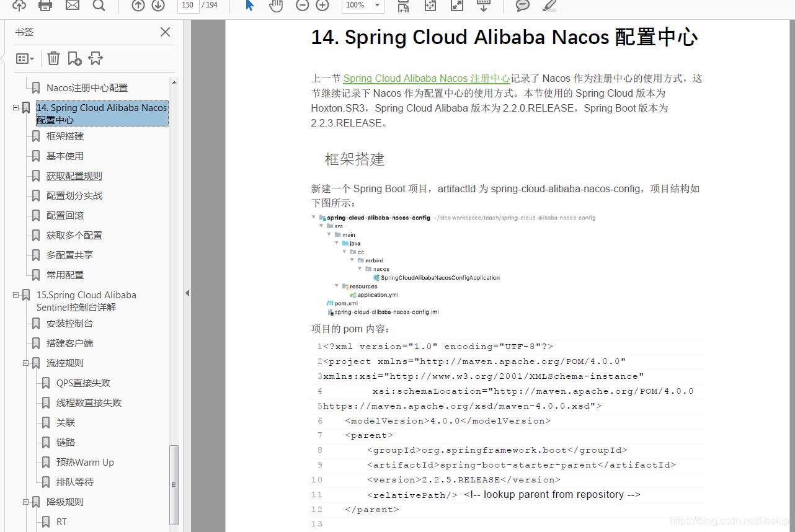795x532 pixels.
Task: Activate the hand pan tool
Action: (275, 5)
